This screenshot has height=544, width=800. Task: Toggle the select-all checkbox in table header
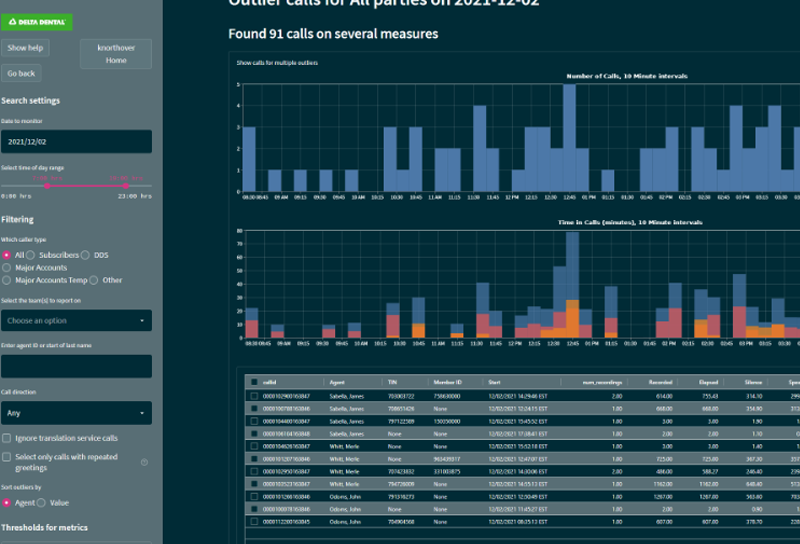[x=254, y=382]
